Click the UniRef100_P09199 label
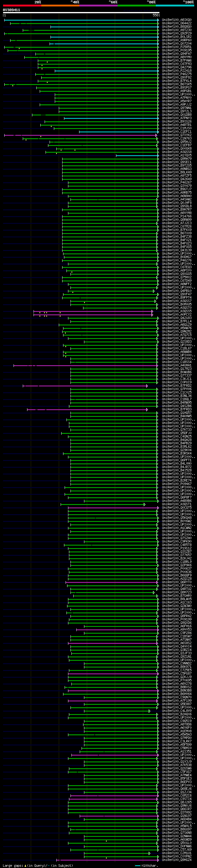The image size is (197, 868). 176,619
